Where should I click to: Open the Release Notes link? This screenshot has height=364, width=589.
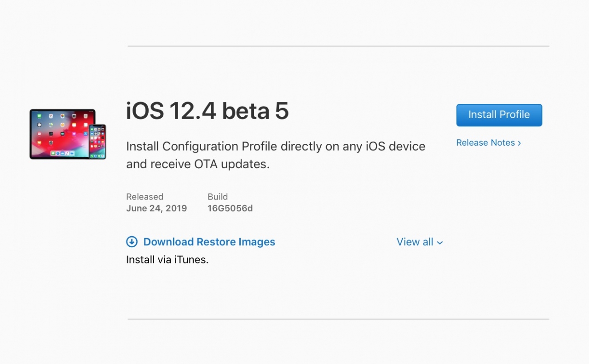point(485,143)
